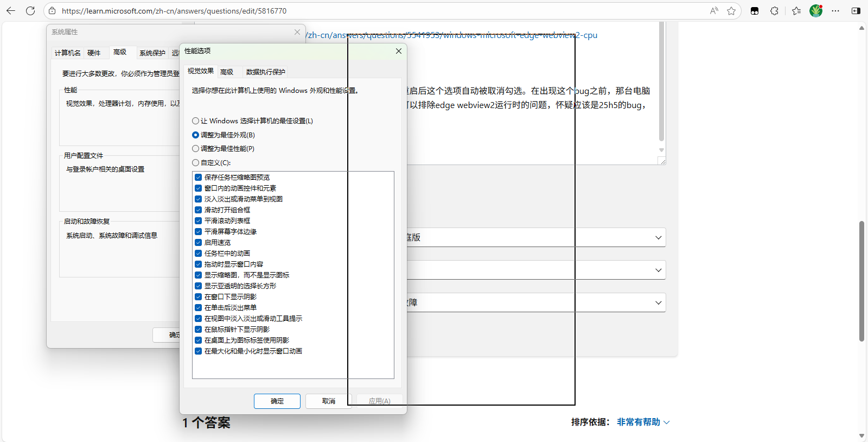
Task: Add this page to favorites star
Action: 731,11
